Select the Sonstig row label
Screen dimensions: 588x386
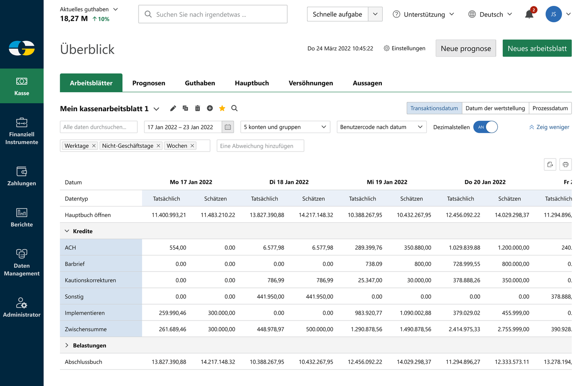(x=101, y=297)
